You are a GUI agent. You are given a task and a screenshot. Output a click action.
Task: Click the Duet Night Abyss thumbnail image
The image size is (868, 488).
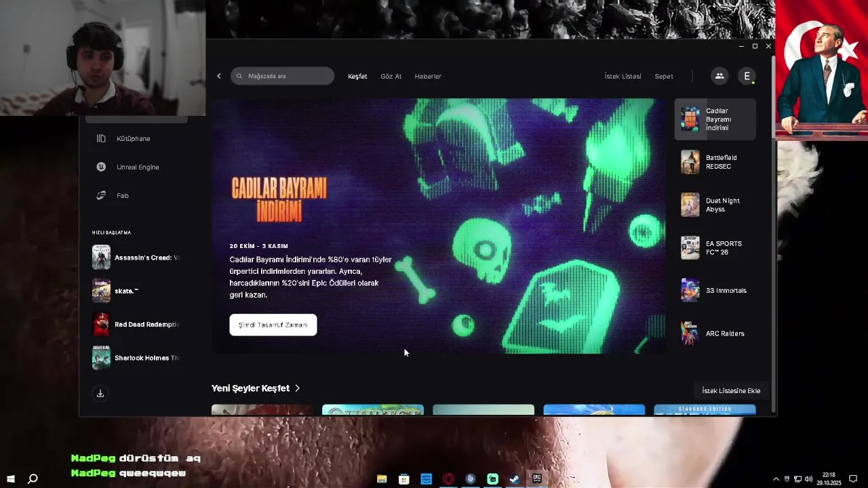click(x=690, y=205)
